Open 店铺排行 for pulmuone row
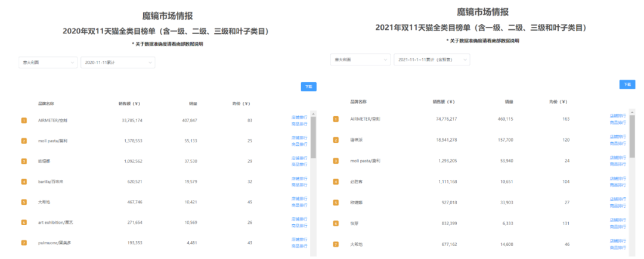Image resolution: width=644 pixels, height=259 pixels. coord(299,239)
